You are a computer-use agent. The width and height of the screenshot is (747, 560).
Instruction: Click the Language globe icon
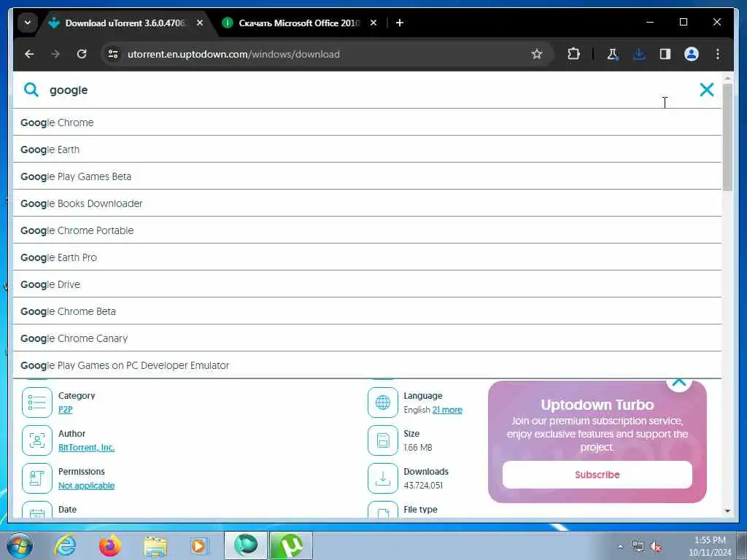click(x=382, y=402)
